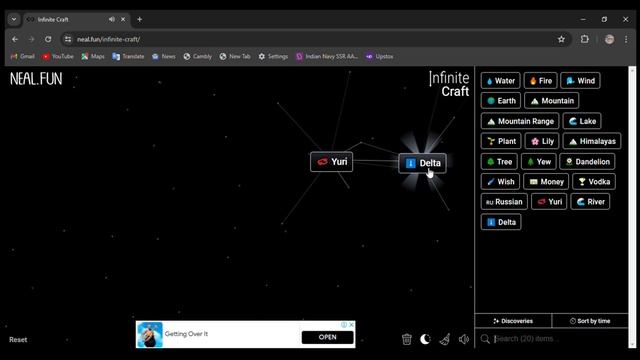Select Delta in the sidebar list
Viewport: 640px width, 360px height.
pyautogui.click(x=501, y=222)
